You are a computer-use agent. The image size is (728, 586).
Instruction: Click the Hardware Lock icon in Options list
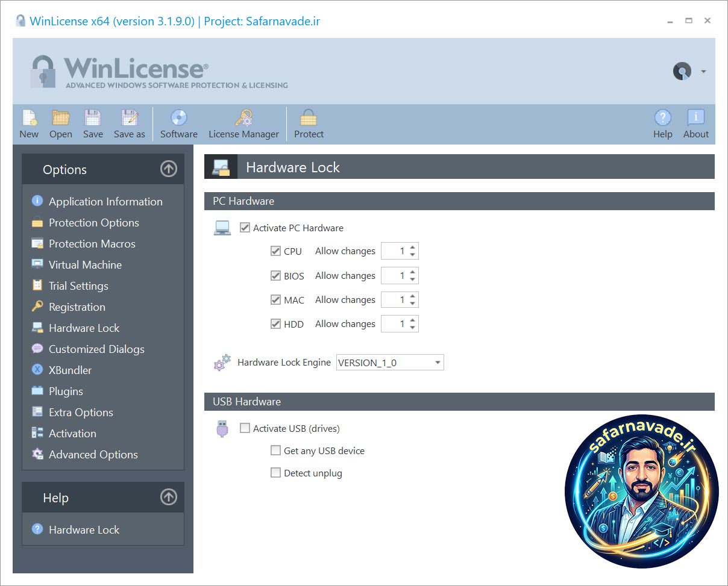point(37,328)
